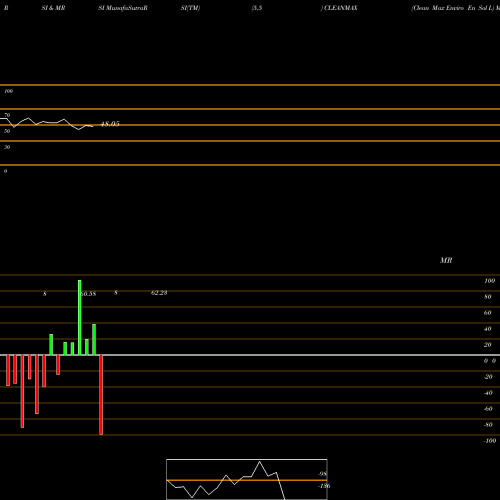Click the -60 label on MR axis
500x500 pixels.
tap(488, 409)
